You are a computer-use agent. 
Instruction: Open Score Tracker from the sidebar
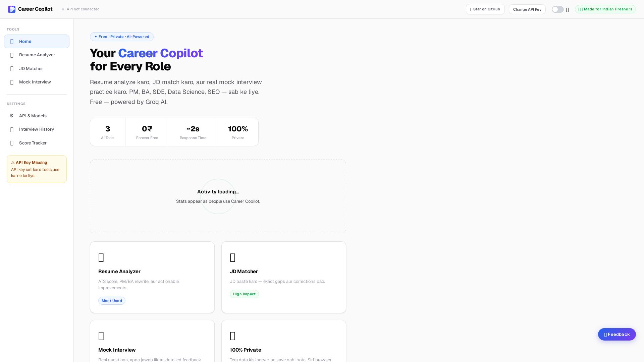(x=33, y=143)
